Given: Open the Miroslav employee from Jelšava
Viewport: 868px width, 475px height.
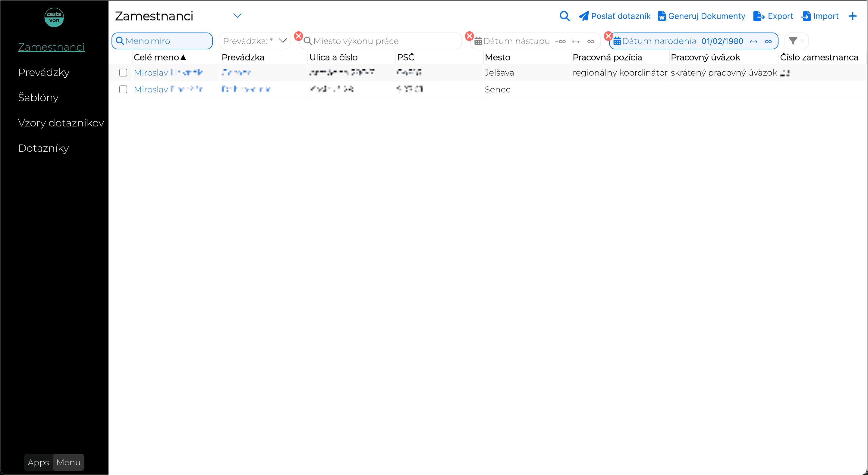Looking at the screenshot, I should tap(168, 72).
